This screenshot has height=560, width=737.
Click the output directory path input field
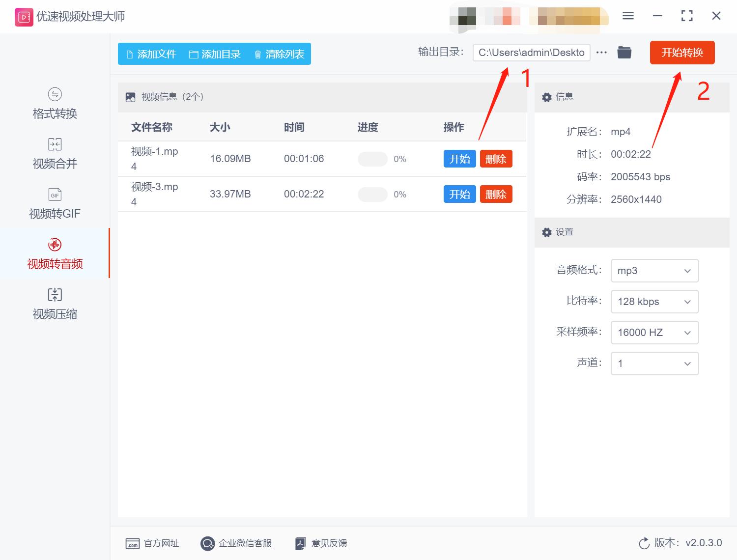pos(531,52)
